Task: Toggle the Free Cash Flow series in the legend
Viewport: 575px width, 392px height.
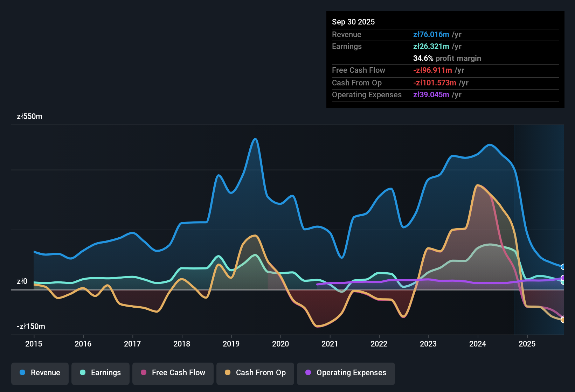Action: click(173, 373)
